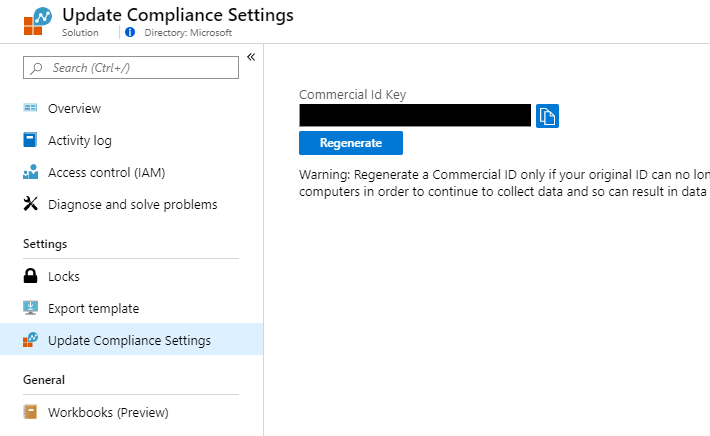
Task: Click the Access control people icon
Action: [x=30, y=172]
